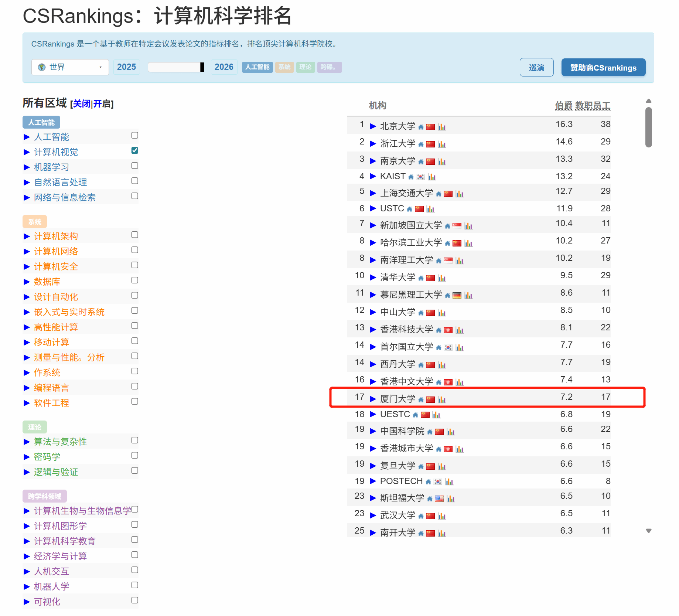Open the homepage icon for POSTECH
Image resolution: width=679 pixels, height=616 pixels.
pos(428,482)
